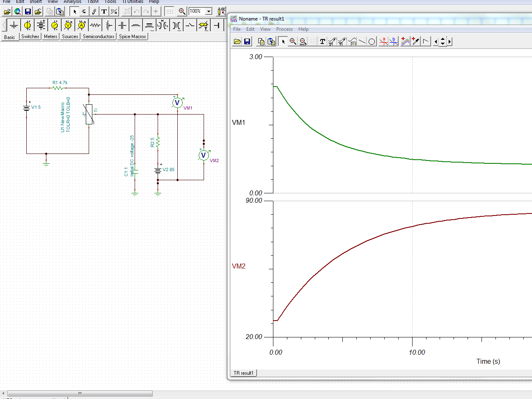Switch to the Semiconductors component tab
Screen dimensions: 532x399
[x=99, y=37]
